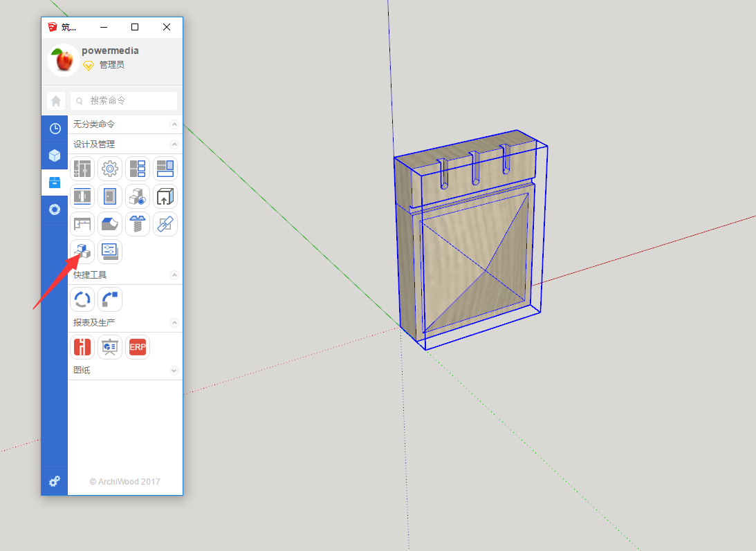Open the presentation board report icon
This screenshot has height=551, width=756.
click(x=110, y=347)
